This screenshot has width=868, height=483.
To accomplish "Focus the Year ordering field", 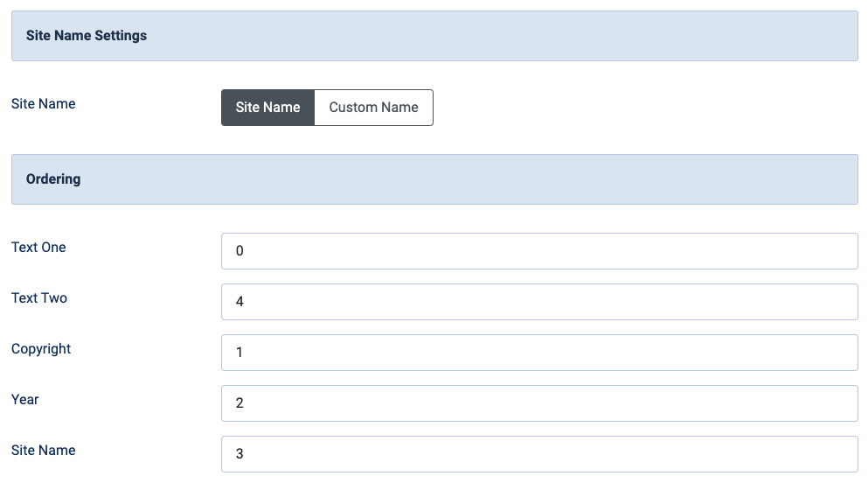I will [539, 403].
